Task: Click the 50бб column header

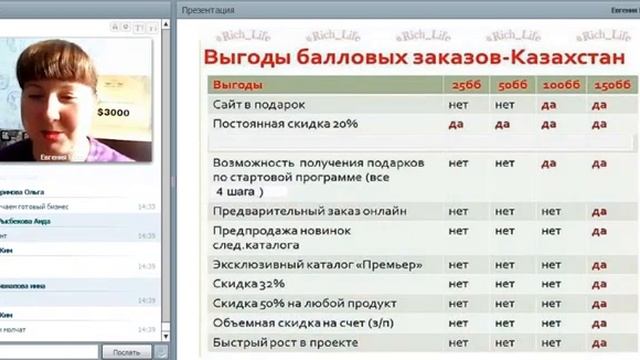Action: (x=513, y=85)
